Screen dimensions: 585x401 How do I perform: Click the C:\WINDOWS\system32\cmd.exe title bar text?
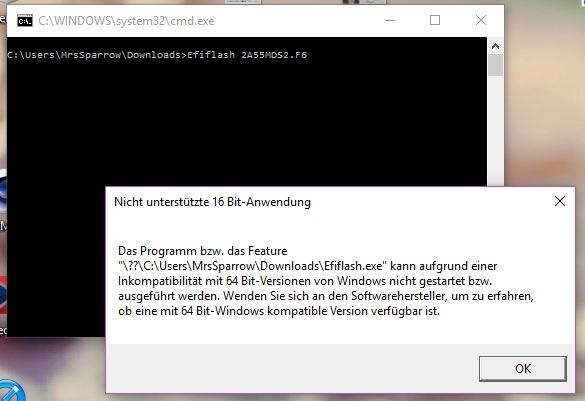pyautogui.click(x=126, y=21)
